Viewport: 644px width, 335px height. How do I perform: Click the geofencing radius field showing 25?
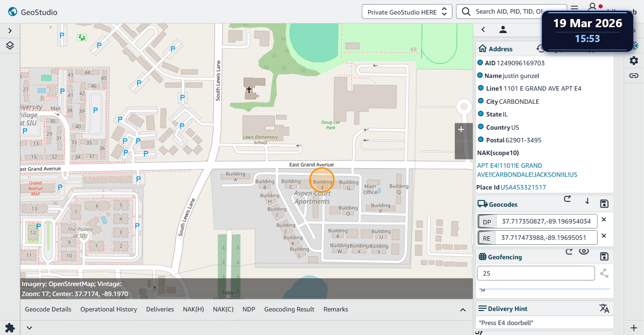[536, 273]
